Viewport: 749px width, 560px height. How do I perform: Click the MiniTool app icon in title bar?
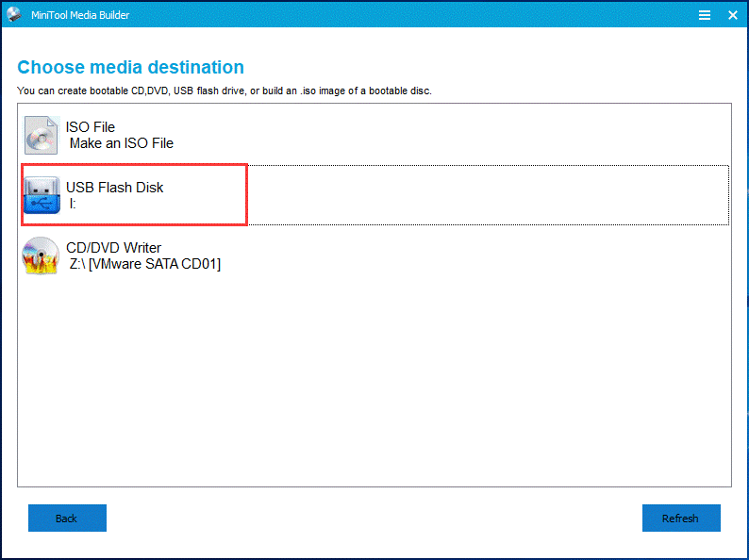click(13, 14)
